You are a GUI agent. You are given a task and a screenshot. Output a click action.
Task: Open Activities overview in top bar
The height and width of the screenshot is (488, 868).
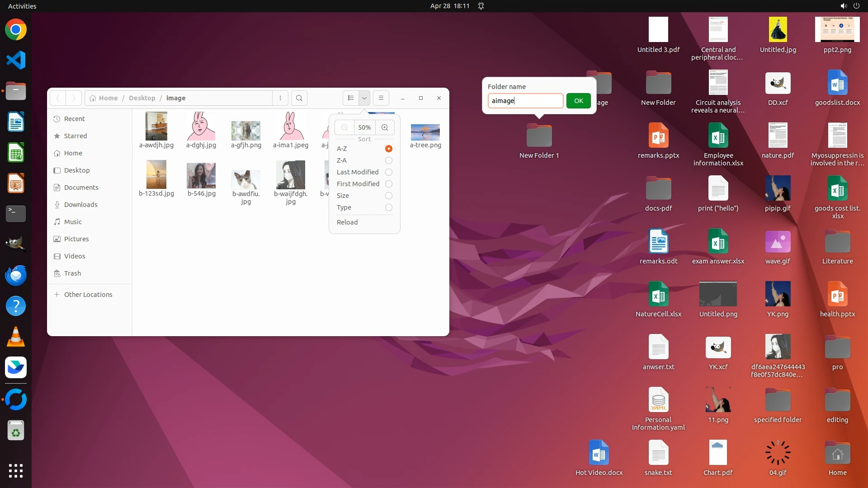point(22,6)
